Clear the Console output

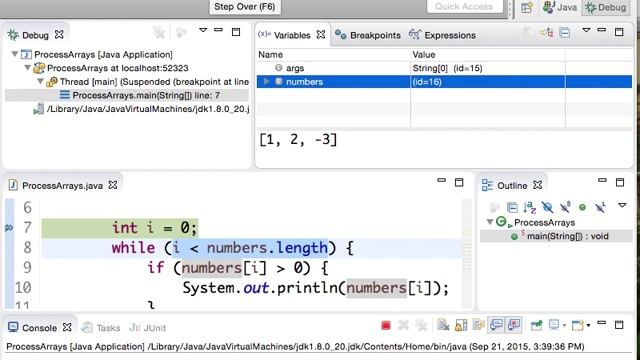click(x=443, y=325)
